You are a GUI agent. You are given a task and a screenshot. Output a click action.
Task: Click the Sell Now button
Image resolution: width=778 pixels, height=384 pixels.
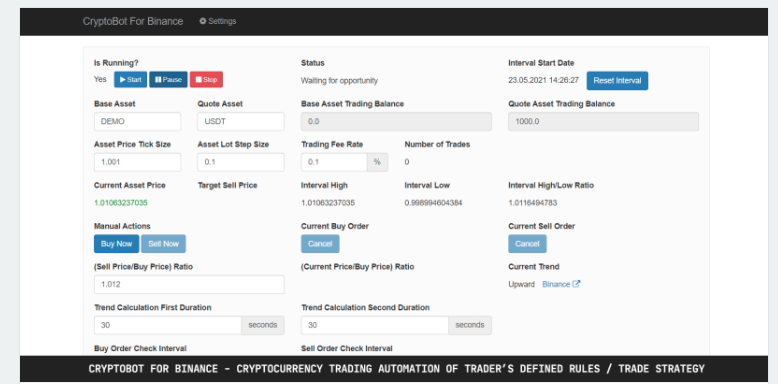click(163, 244)
